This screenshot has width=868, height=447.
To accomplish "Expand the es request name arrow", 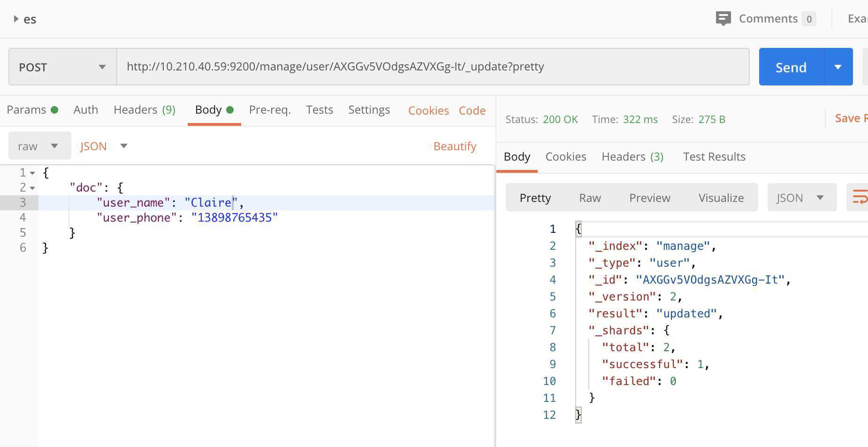I will pyautogui.click(x=16, y=19).
